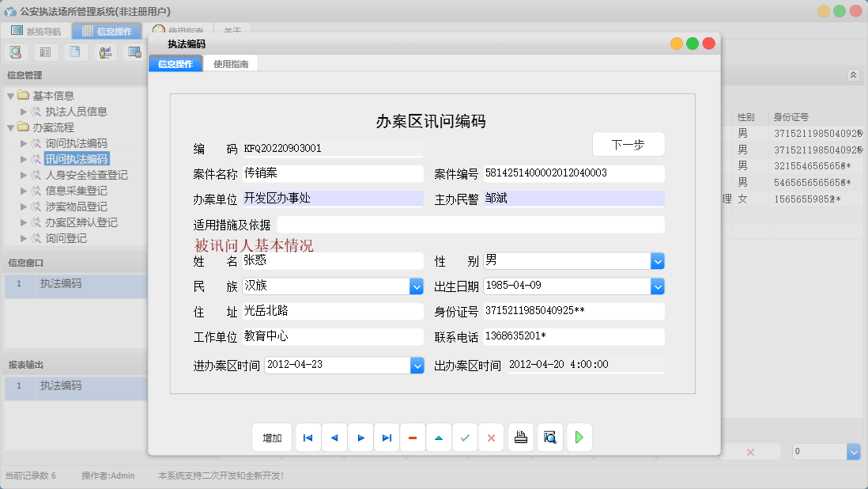
Task: Click the document icon in the top toolbar
Action: coord(75,51)
